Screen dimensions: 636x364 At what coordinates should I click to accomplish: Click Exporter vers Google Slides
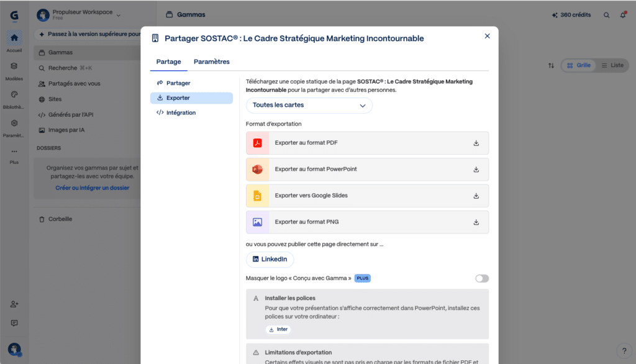pyautogui.click(x=367, y=196)
